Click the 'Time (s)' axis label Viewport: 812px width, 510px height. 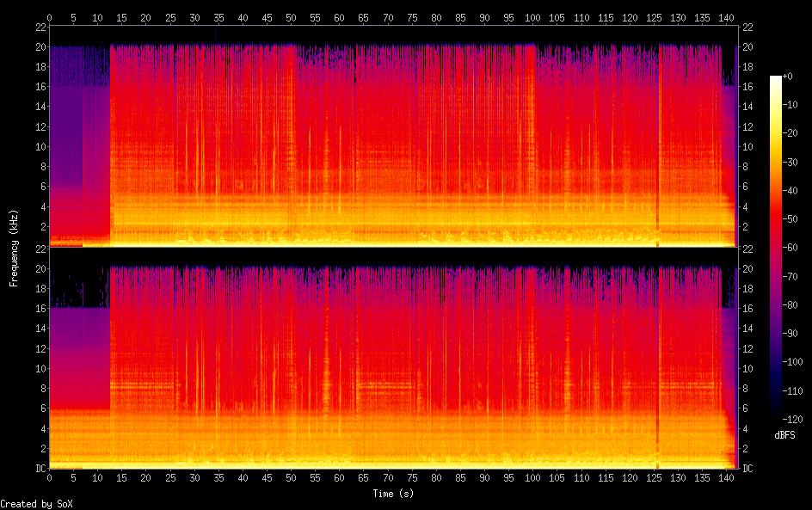tap(395, 494)
